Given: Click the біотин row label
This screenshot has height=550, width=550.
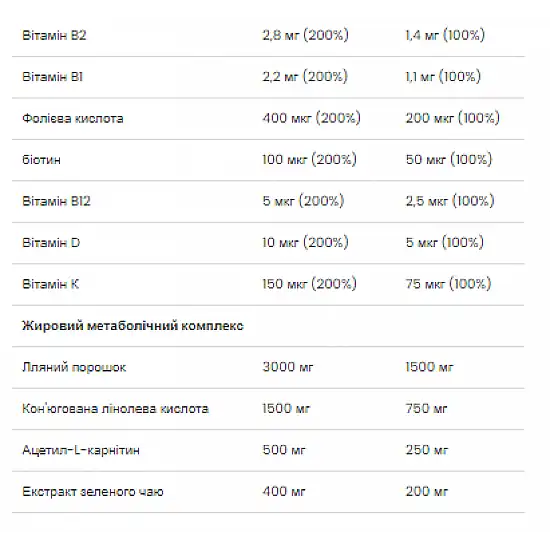Looking at the screenshot, I should click(41, 160).
